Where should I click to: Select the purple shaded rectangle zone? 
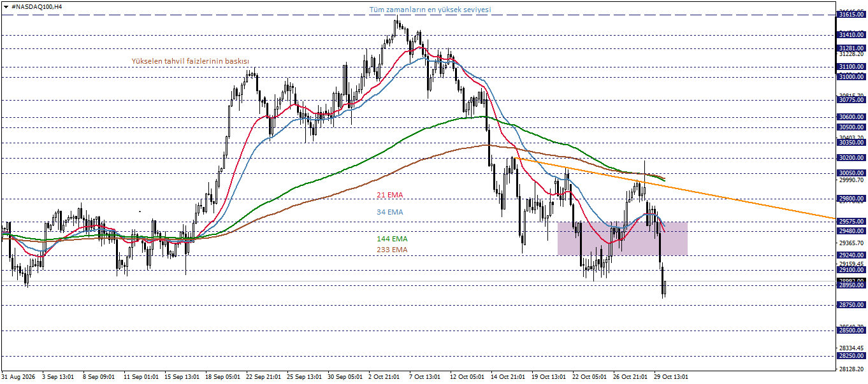coord(622,238)
